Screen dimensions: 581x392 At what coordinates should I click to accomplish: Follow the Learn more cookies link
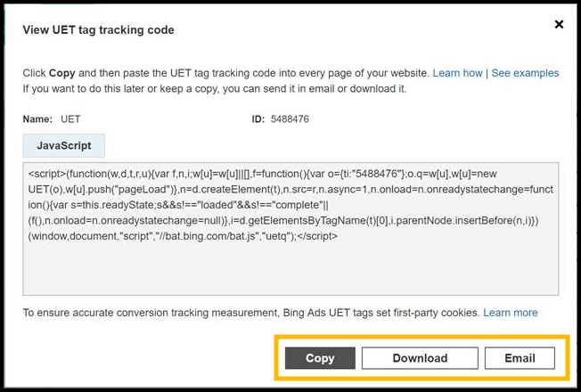pyautogui.click(x=510, y=313)
